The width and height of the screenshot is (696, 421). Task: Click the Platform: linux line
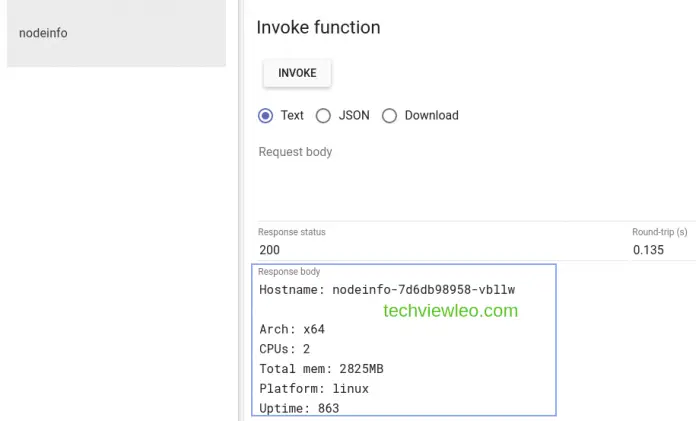[x=314, y=388]
